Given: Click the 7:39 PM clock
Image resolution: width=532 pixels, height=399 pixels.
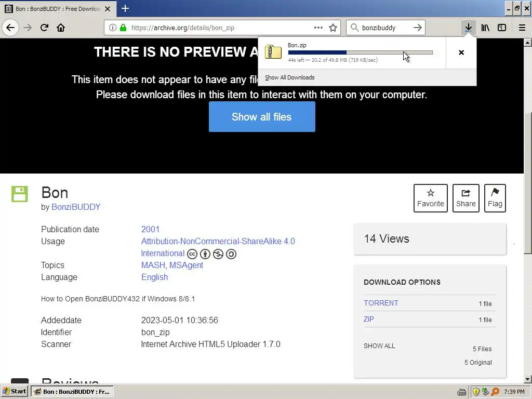Looking at the screenshot, I should coord(514,392).
